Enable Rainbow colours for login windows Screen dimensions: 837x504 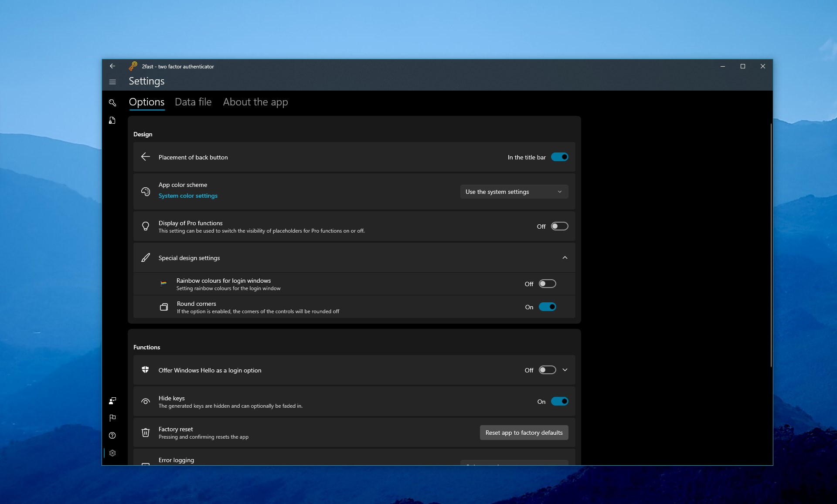pos(548,284)
